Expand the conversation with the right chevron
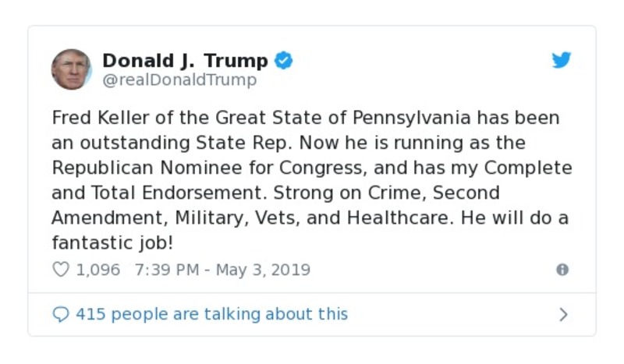Image resolution: width=624 pixels, height=364 pixels. tap(563, 314)
